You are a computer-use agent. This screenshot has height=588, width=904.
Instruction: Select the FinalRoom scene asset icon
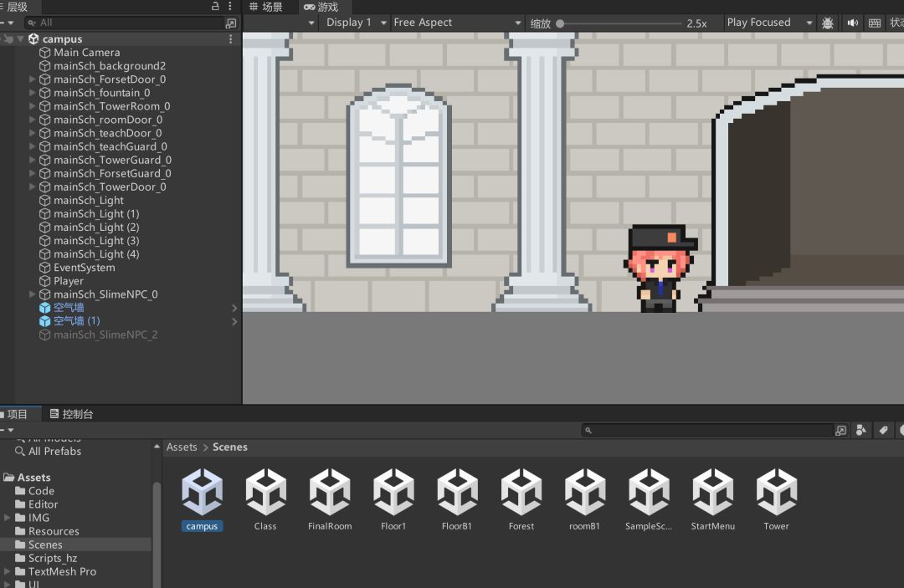pos(330,493)
